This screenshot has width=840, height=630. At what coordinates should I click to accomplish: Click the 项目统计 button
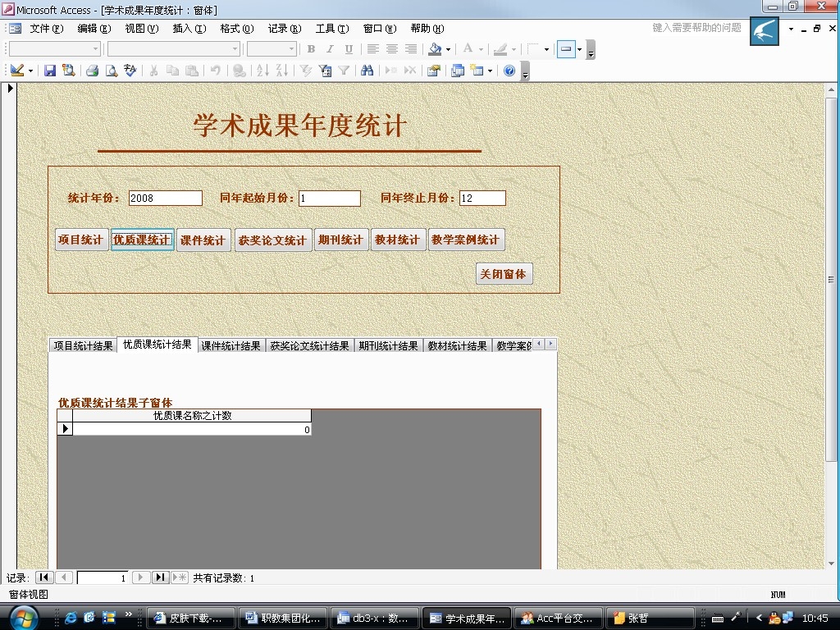tap(80, 240)
